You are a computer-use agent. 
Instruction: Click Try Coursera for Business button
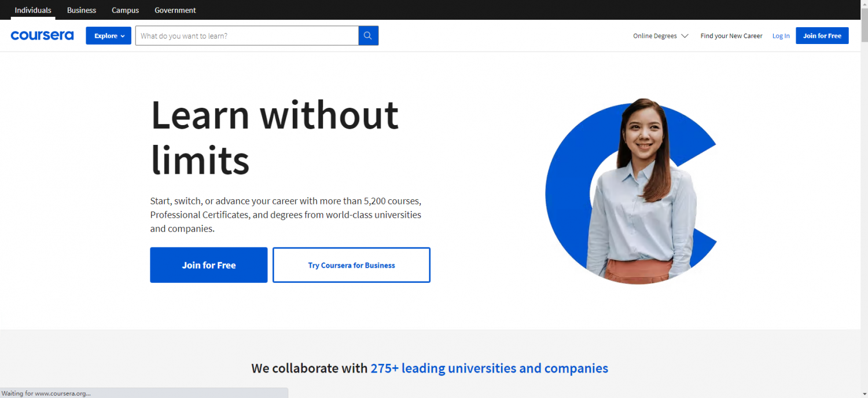(351, 265)
